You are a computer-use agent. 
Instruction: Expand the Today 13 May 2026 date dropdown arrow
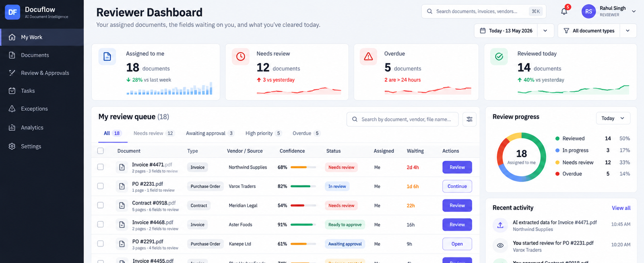click(545, 31)
